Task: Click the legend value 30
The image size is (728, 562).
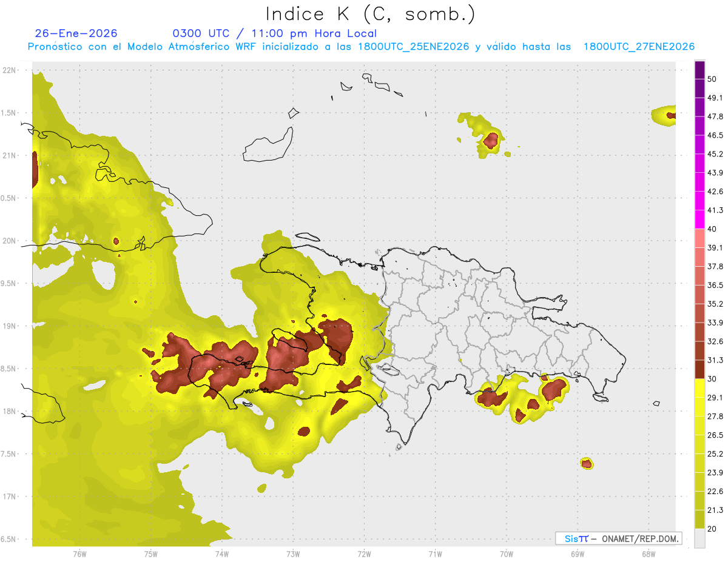Action: coord(712,379)
